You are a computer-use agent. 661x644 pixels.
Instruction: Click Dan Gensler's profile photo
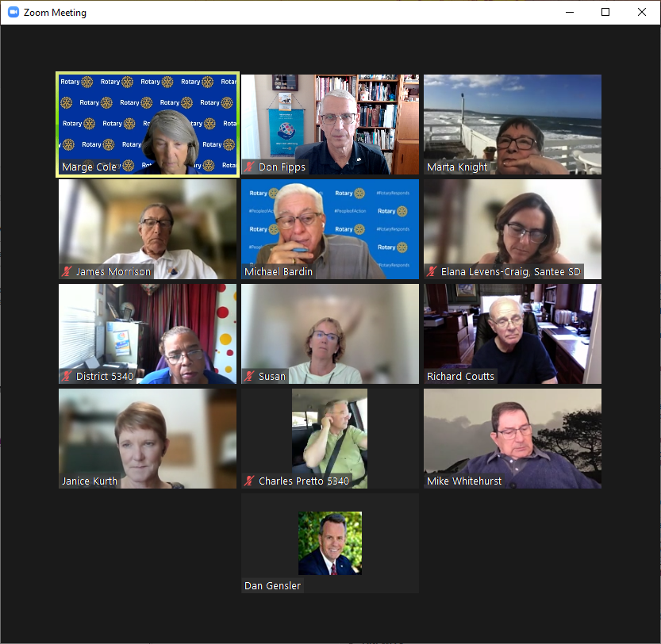330,542
